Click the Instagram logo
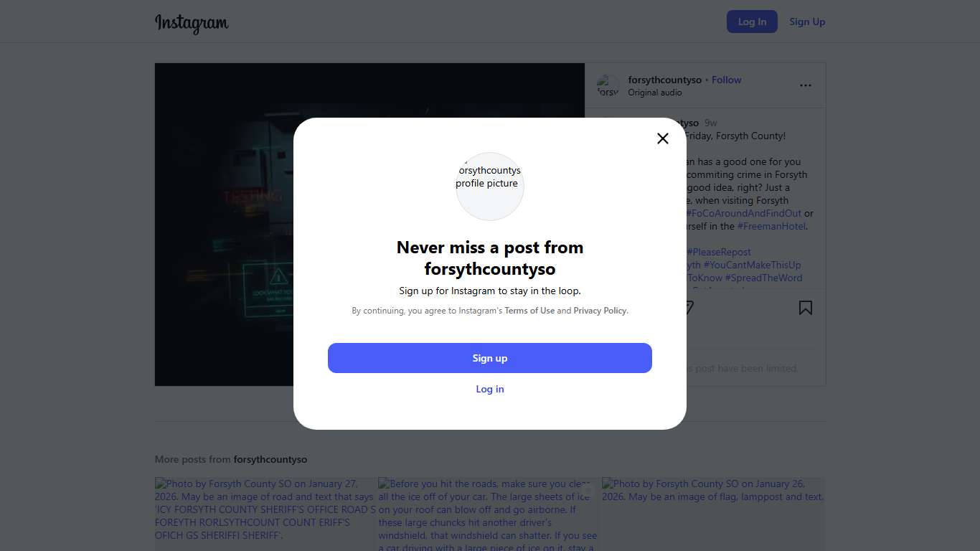980x551 pixels. tap(192, 22)
